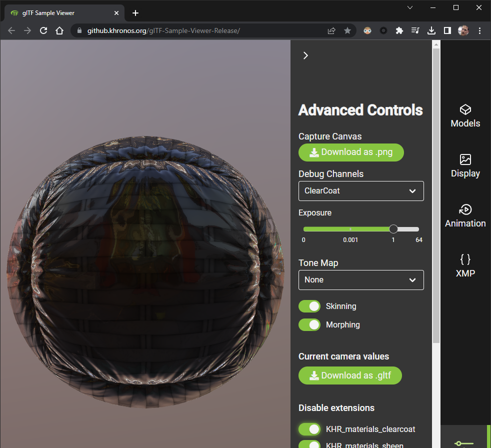
Task: Open the Debug Channels dropdown showing ClearCoat
Action: [361, 191]
